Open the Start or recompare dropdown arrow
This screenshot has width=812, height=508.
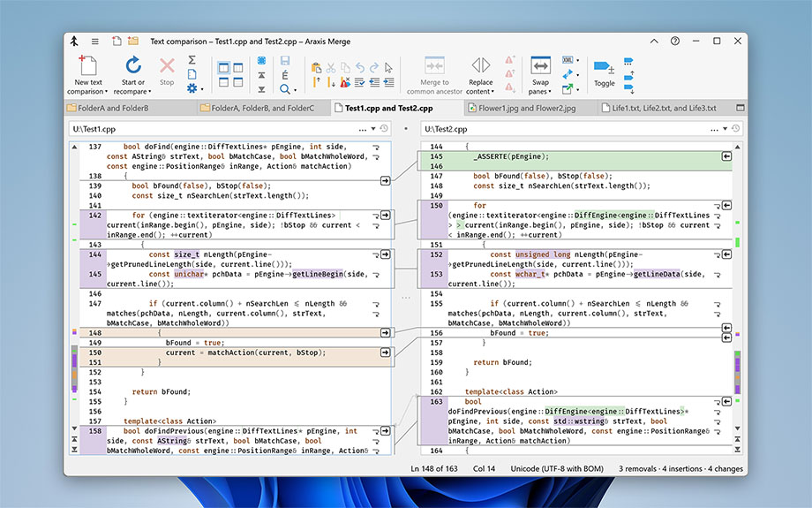150,92
